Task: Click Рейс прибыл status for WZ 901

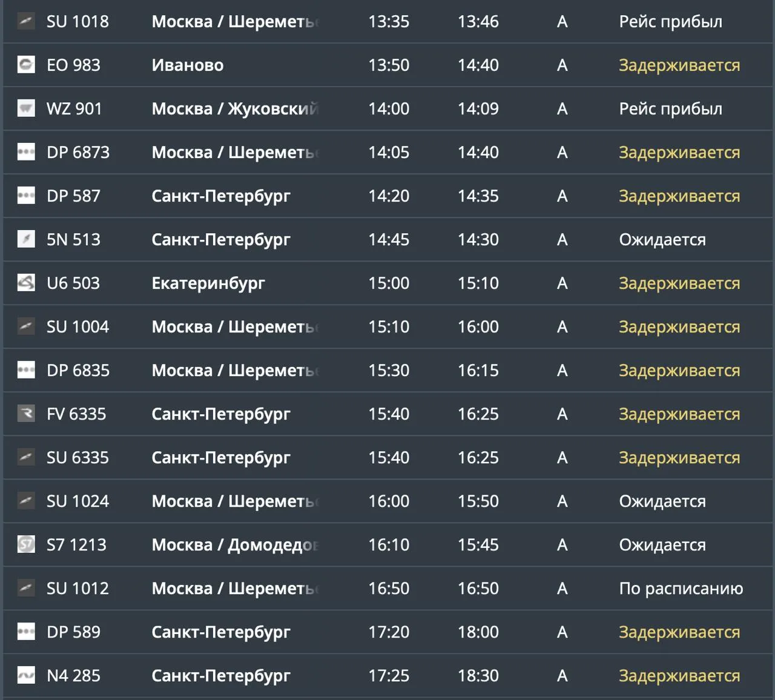Action: tap(671, 109)
